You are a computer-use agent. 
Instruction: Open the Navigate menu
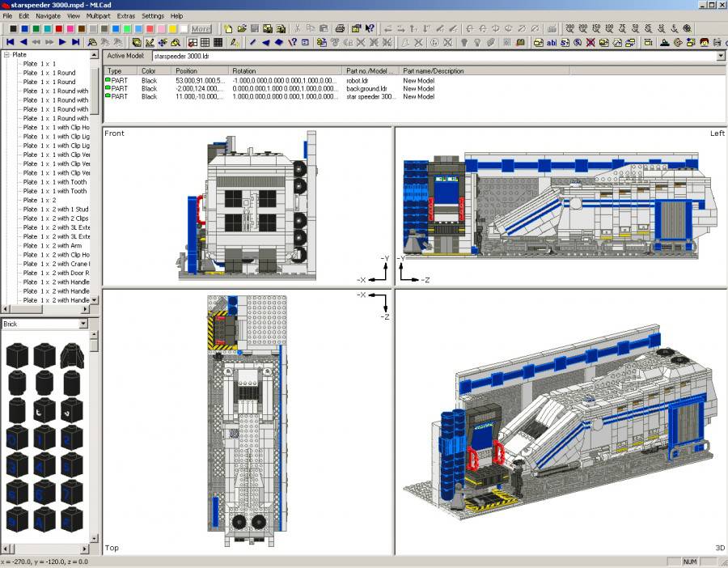click(x=48, y=16)
